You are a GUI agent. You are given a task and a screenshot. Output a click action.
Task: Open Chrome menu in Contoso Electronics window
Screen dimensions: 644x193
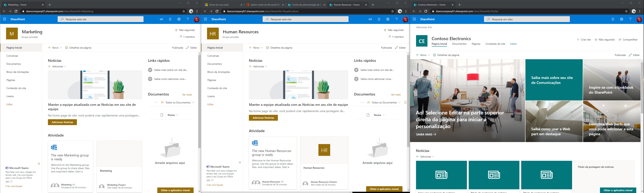coord(640,11)
